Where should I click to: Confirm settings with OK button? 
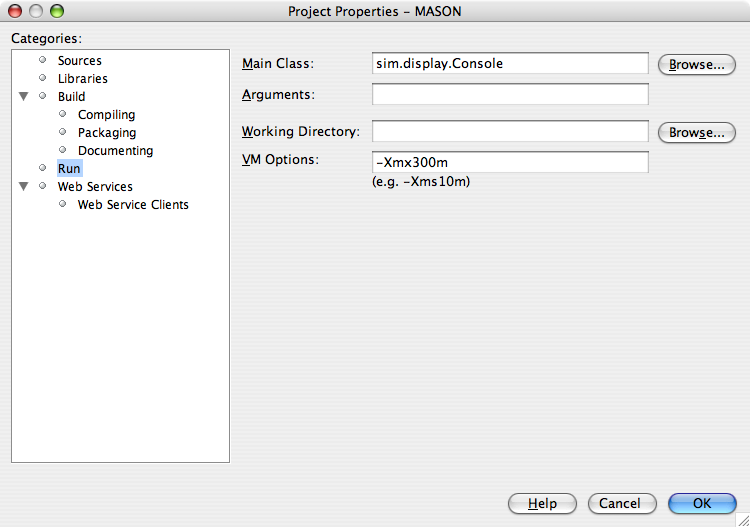(701, 503)
